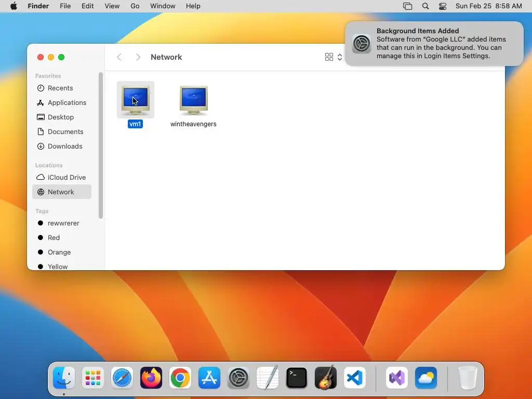Open the Finder menu
The height and width of the screenshot is (399, 532).
(38, 6)
